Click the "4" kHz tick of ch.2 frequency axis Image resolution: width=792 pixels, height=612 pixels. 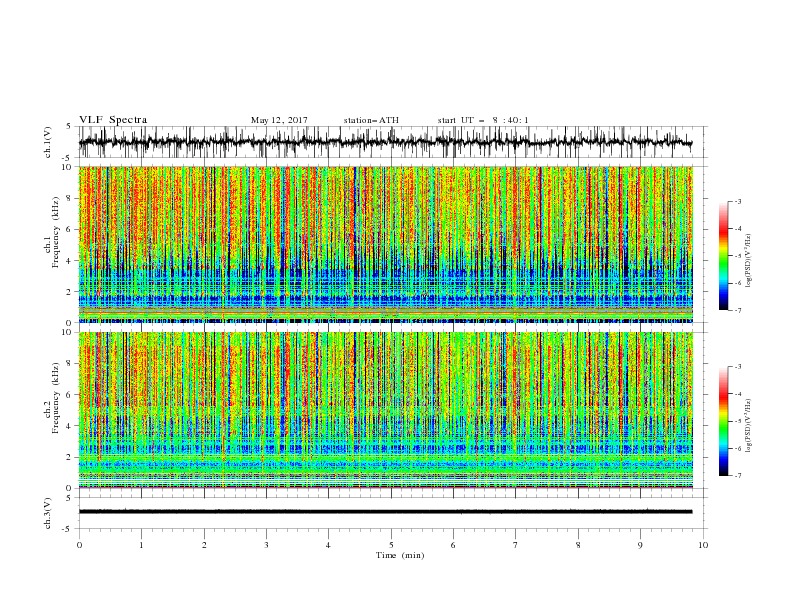69,426
